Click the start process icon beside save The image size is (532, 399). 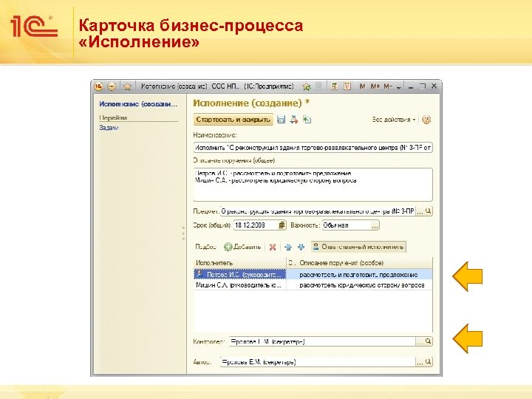pos(294,120)
